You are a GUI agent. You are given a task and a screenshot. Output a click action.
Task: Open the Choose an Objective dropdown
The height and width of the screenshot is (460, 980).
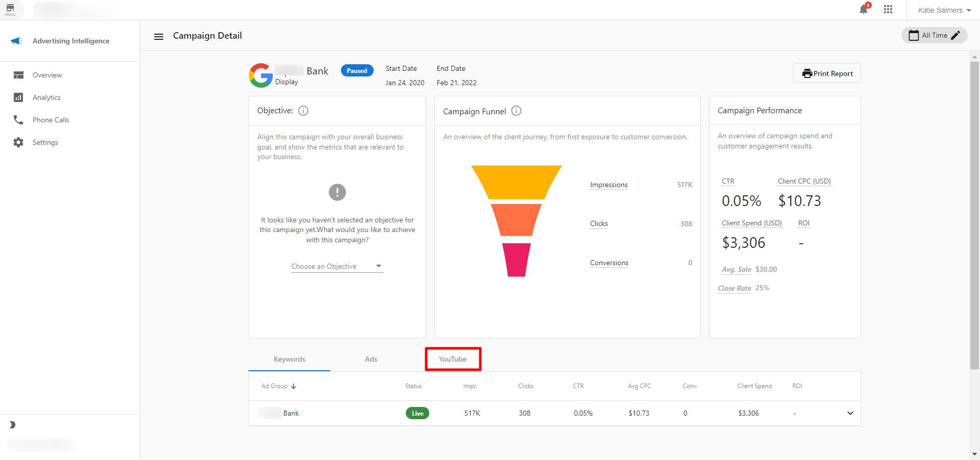point(336,266)
